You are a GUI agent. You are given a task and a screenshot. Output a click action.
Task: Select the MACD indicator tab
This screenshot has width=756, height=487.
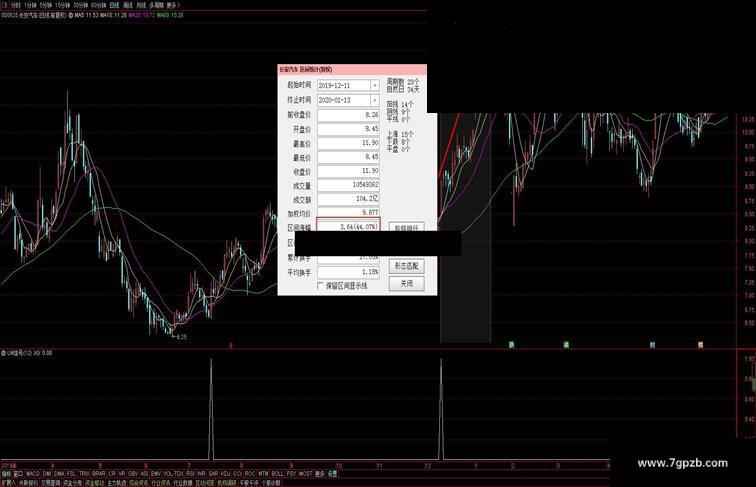pos(33,473)
